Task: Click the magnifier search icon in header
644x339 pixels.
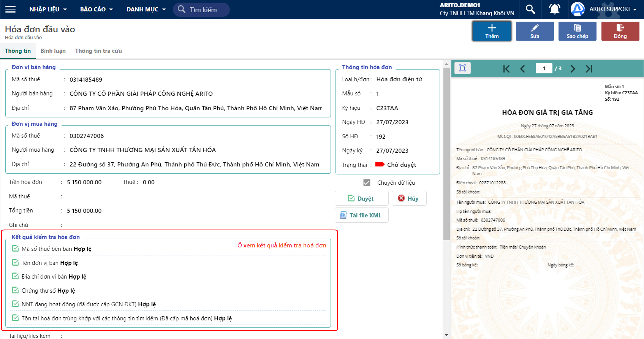Action: point(530,9)
